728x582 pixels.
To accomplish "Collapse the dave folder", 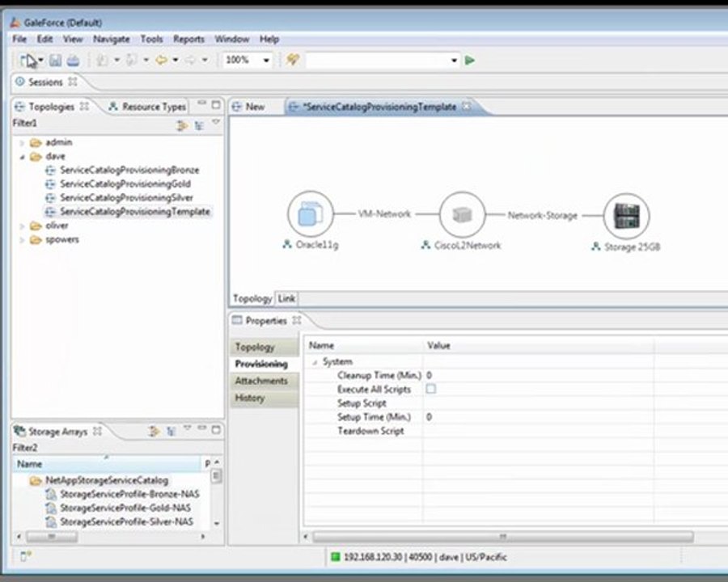I will [x=21, y=157].
